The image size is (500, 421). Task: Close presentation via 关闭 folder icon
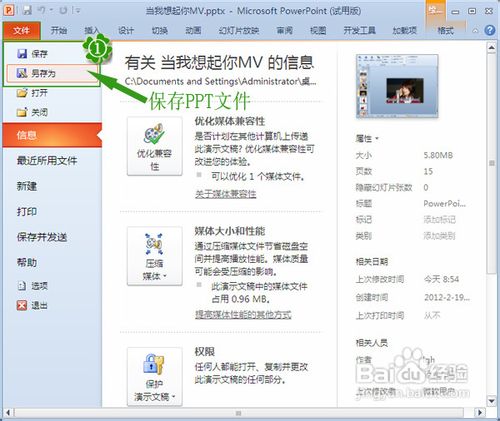point(22,112)
